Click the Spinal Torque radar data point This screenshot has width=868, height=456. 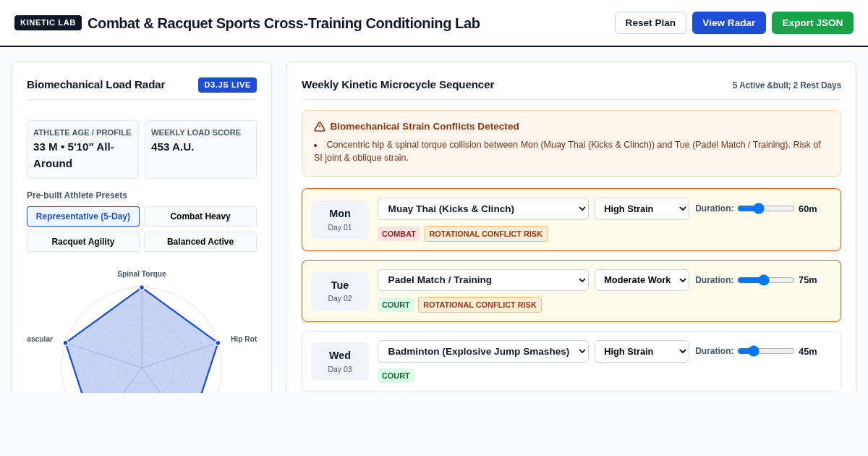142,287
